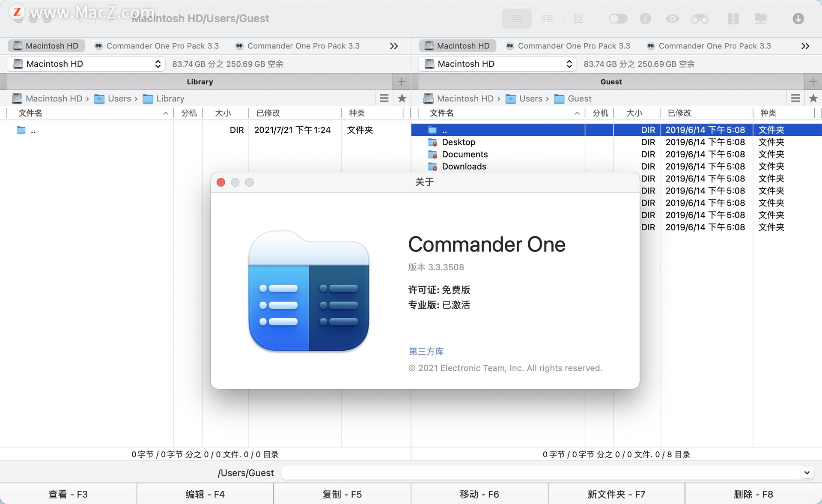
Task: Open the network connections folder icon
Action: (760, 18)
